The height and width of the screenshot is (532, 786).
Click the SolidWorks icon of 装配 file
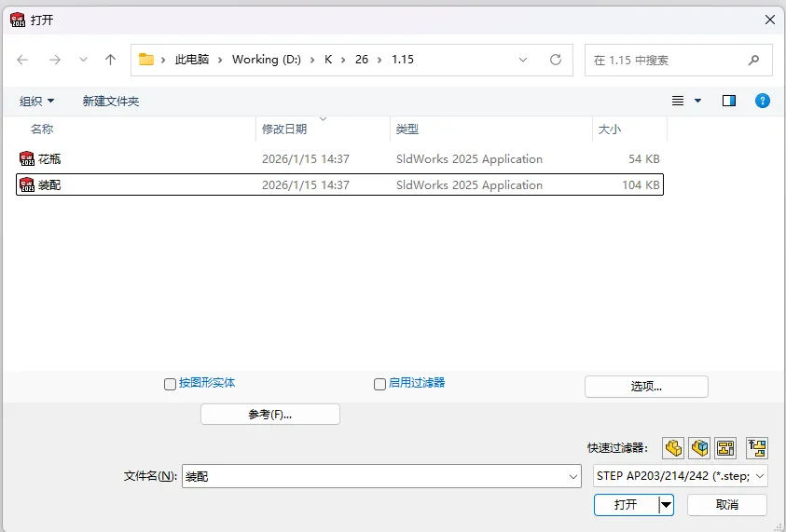point(26,184)
